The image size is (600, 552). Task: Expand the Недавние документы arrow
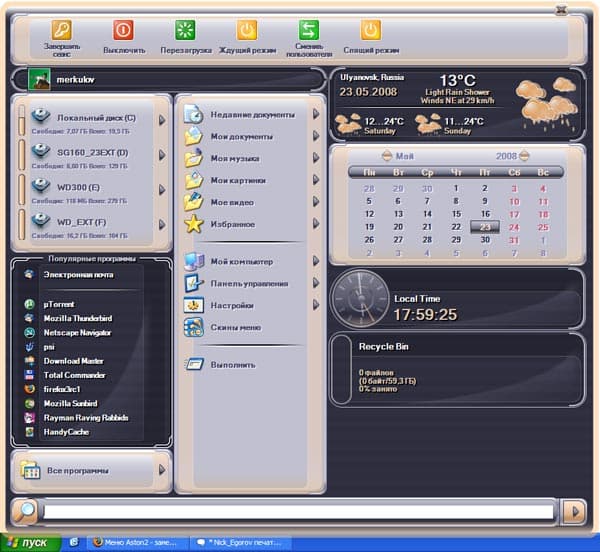(x=316, y=114)
